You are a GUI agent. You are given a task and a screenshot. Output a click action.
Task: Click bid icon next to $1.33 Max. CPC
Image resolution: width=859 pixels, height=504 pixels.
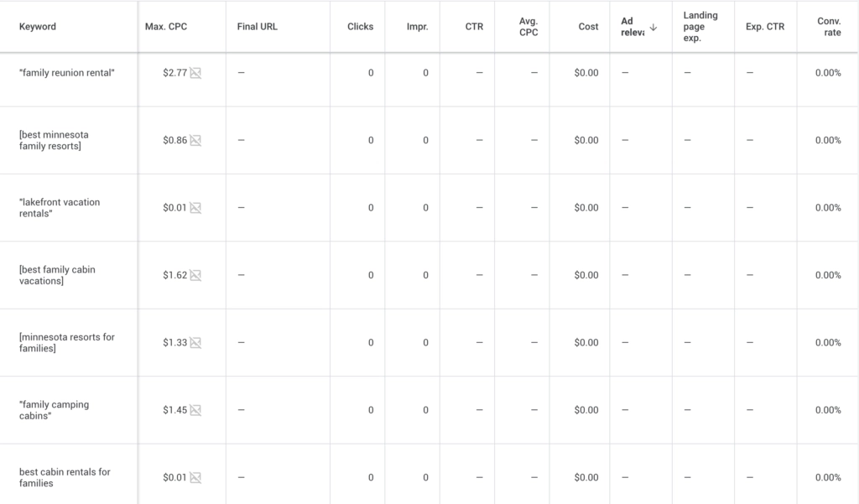[195, 342]
